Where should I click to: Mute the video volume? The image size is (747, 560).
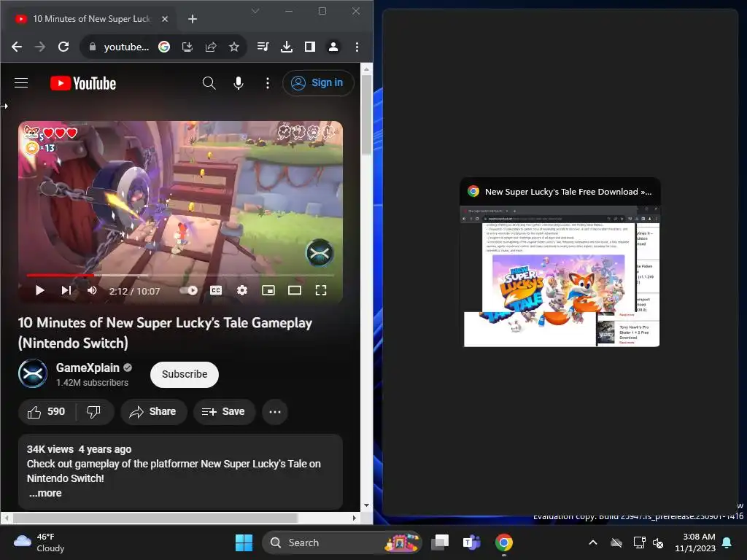[93, 290]
